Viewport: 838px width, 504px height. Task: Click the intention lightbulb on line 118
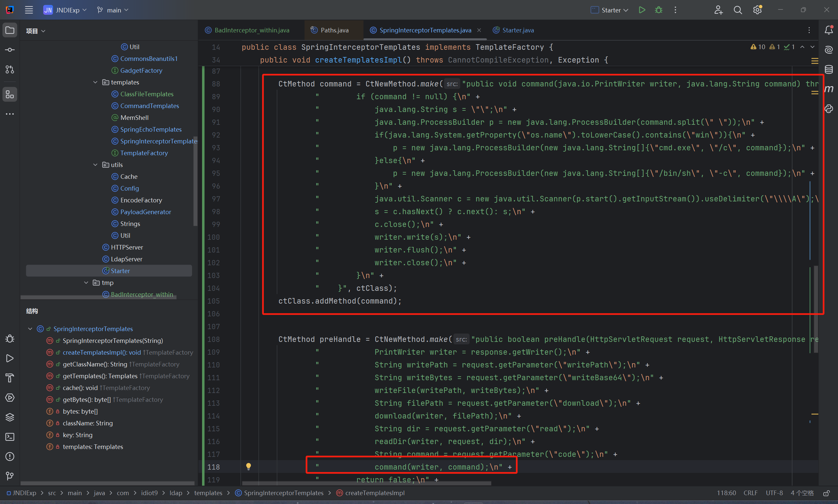(249, 467)
